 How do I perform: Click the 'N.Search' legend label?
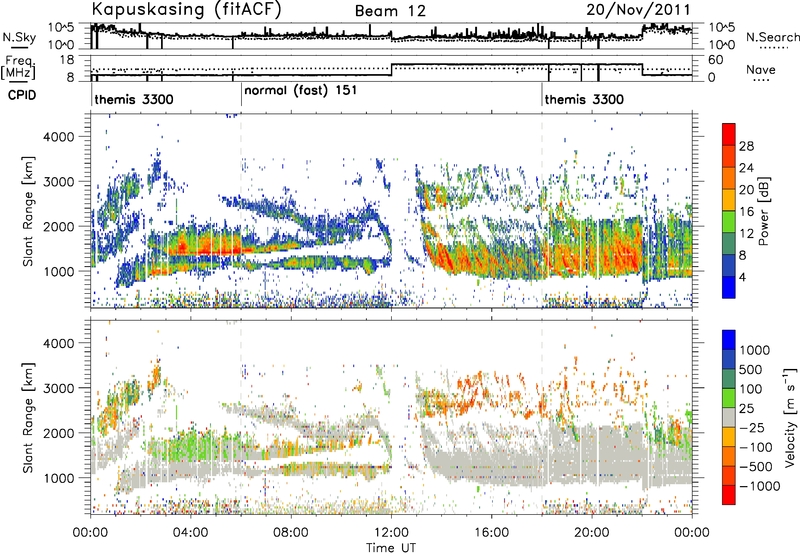click(x=772, y=37)
